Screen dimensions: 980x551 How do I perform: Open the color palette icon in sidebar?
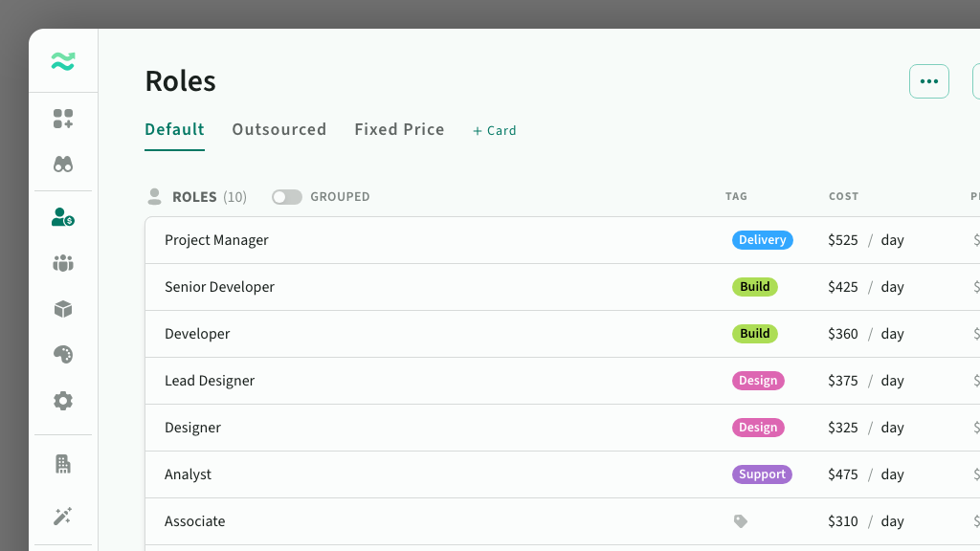tap(63, 355)
